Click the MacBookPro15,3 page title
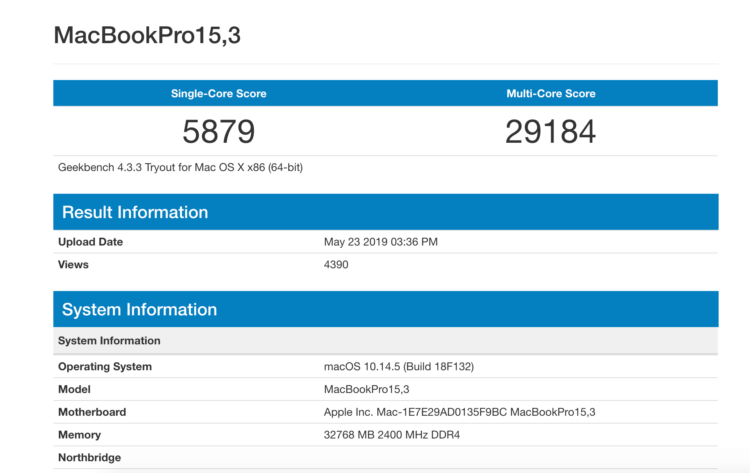The image size is (750, 473). tap(147, 35)
